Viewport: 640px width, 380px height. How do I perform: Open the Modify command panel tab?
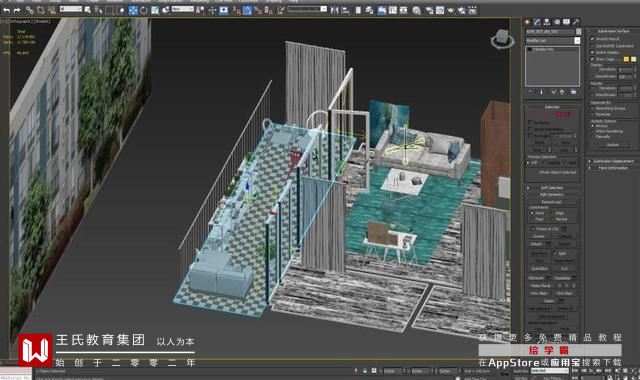537,22
